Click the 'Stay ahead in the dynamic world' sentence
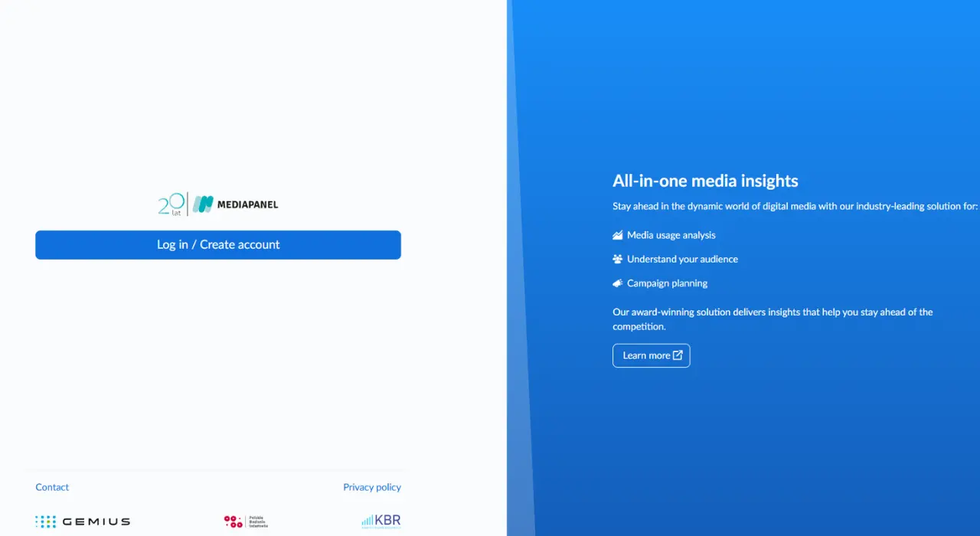Screen dimensions: 980x536 [x=795, y=206]
